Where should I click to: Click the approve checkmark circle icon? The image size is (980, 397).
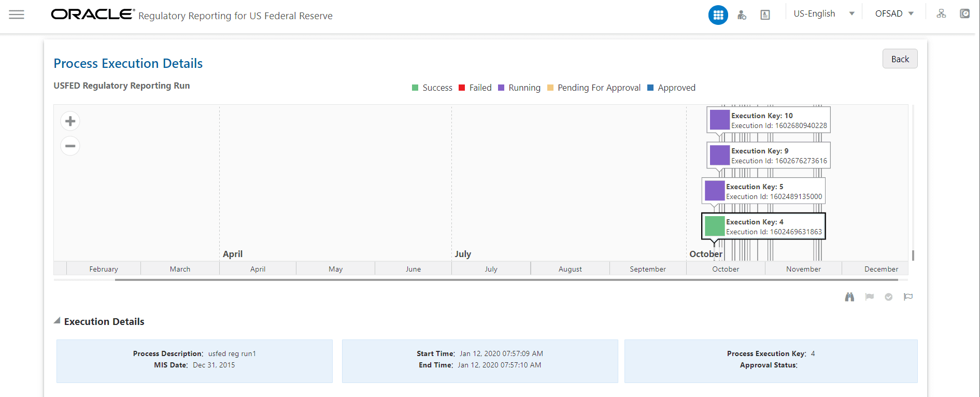point(888,297)
